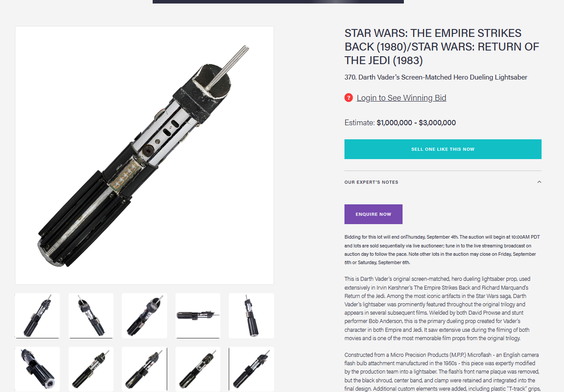Pick the third thumbnail in the bottom row

[x=144, y=369]
